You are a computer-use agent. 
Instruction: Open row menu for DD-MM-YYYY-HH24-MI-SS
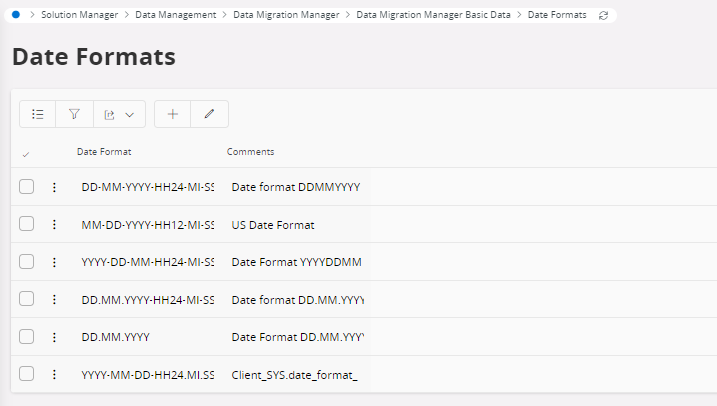tap(54, 187)
